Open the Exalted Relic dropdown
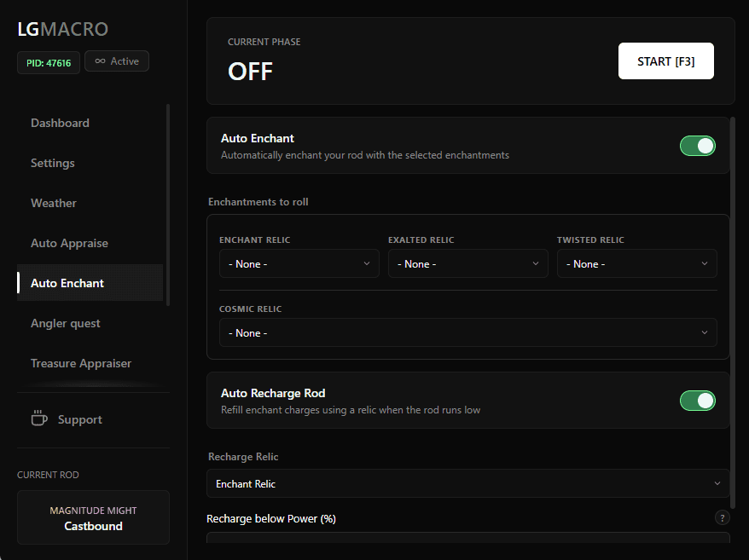Screen dimensions: 749x560 (x=467, y=263)
